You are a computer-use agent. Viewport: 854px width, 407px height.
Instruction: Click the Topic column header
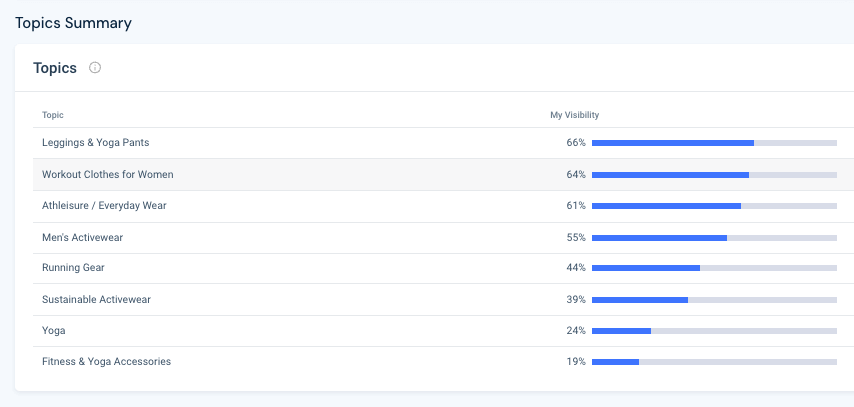pyautogui.click(x=53, y=115)
